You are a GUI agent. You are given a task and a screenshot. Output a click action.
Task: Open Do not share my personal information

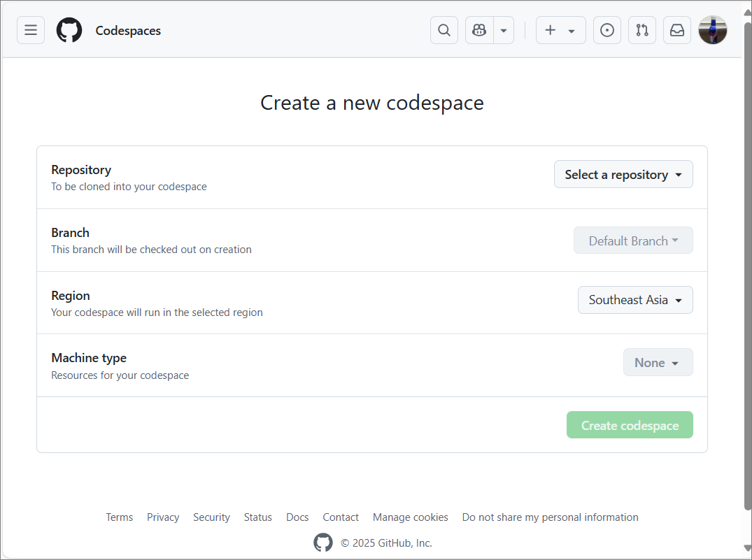click(550, 517)
